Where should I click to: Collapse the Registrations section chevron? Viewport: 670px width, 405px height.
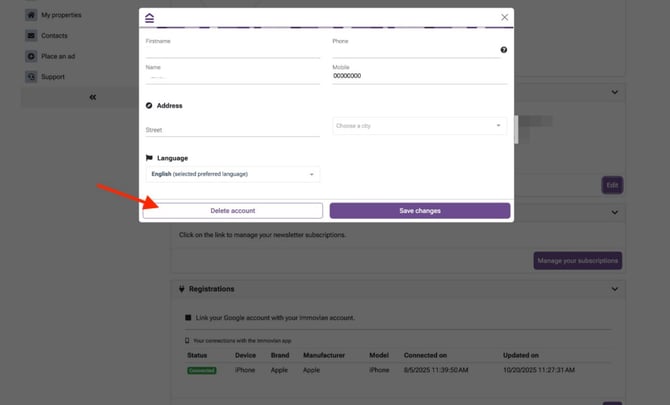click(614, 289)
